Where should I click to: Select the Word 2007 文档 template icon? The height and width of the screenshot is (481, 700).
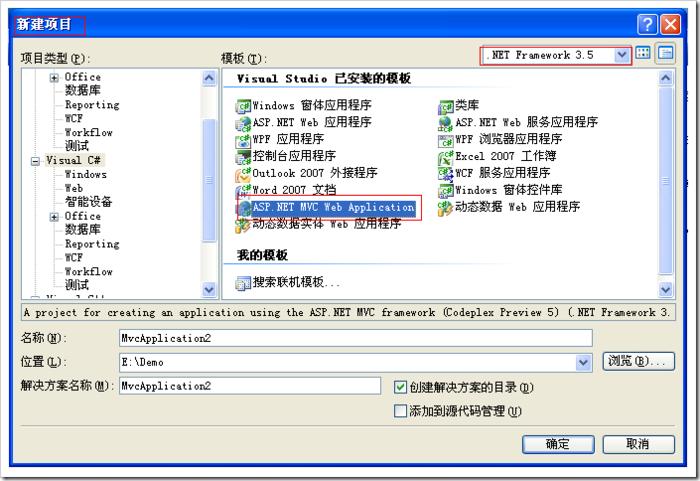tap(243, 191)
